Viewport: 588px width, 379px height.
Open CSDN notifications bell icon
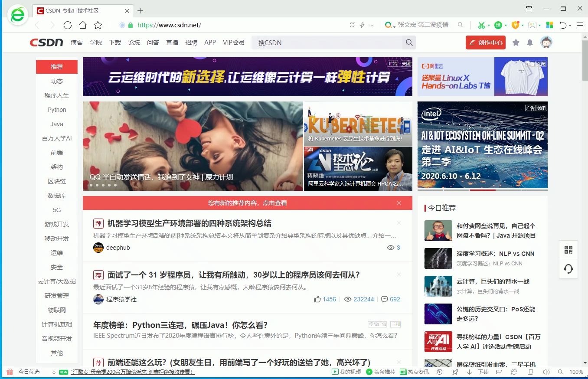tap(530, 42)
